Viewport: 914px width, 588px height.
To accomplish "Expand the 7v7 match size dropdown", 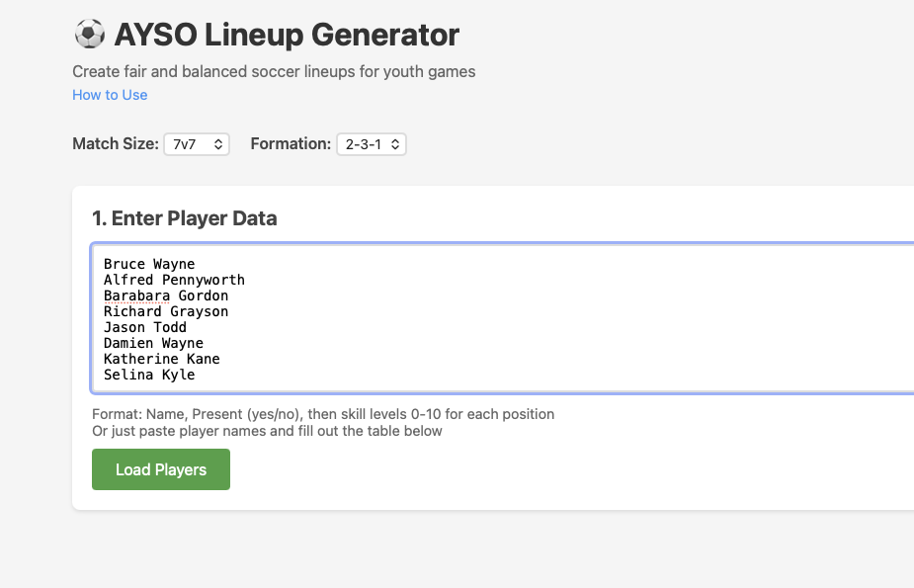I will pyautogui.click(x=196, y=143).
